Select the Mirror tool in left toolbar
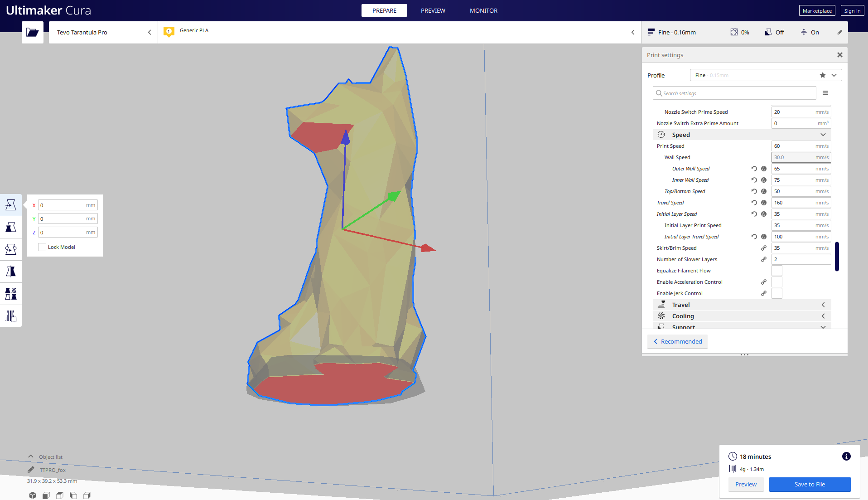This screenshot has width=868, height=500. [11, 272]
